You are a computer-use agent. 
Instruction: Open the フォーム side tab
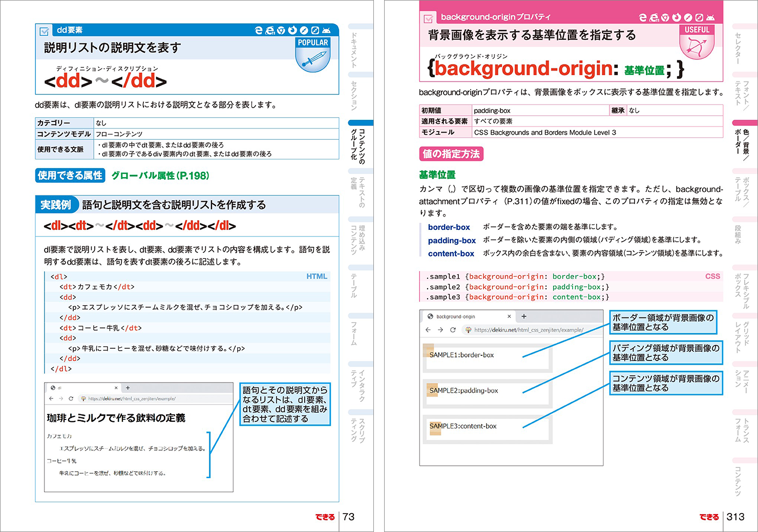pos(354,333)
